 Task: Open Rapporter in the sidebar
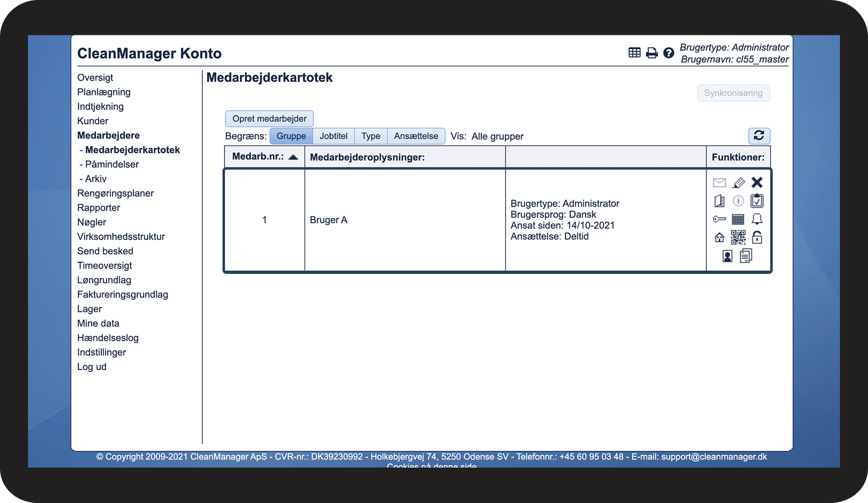coord(99,208)
